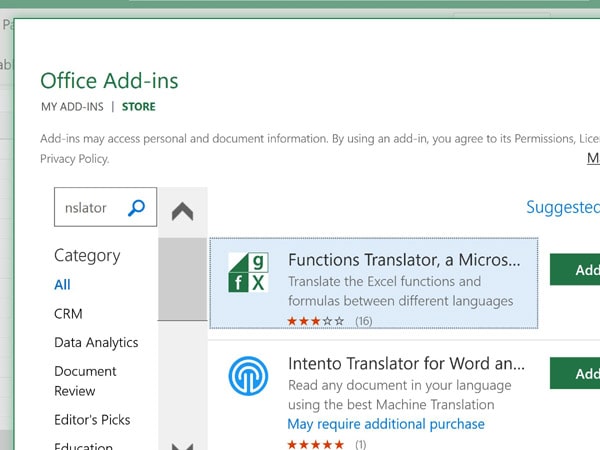Viewport: 600px width, 450px height.
Task: Open the Functions Translator, a Micros... title
Action: pos(404,260)
